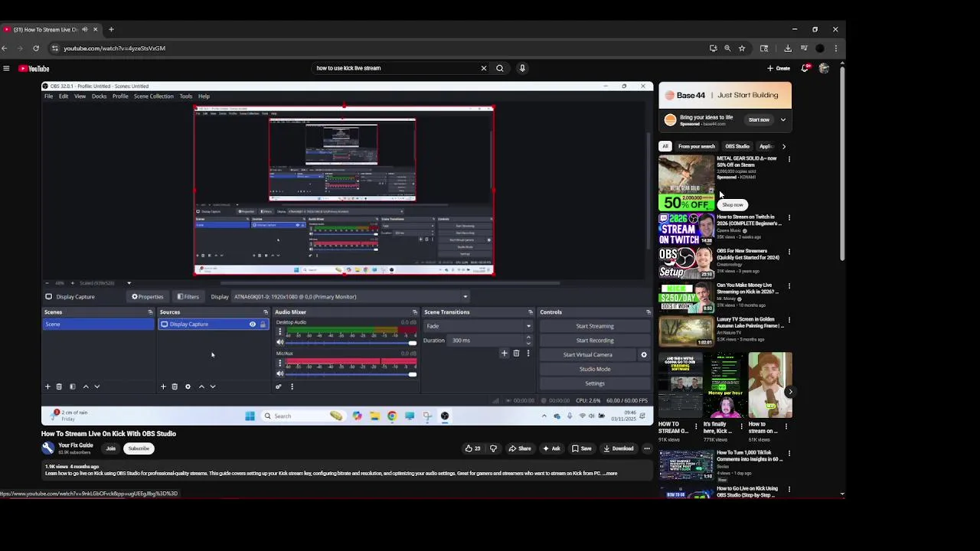Toggle the lock on Display Capture source
The width and height of the screenshot is (980, 551).
pyautogui.click(x=263, y=324)
